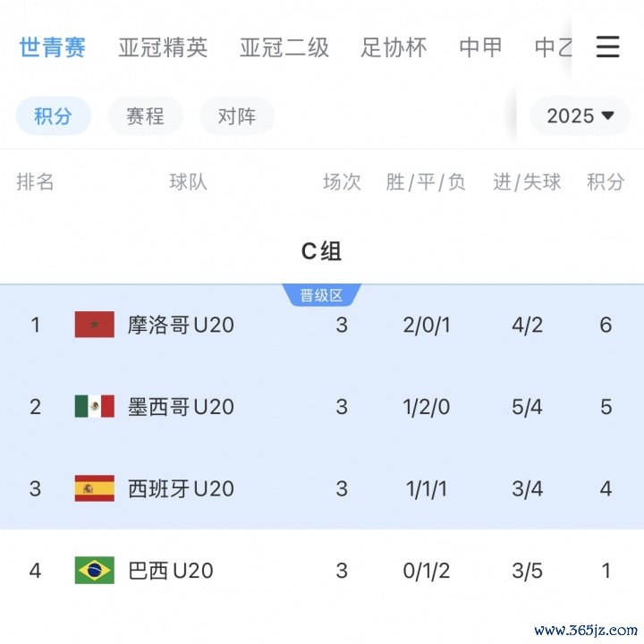The image size is (644, 644).
Task: Click the 晋级区 qualification badge
Action: (321, 296)
